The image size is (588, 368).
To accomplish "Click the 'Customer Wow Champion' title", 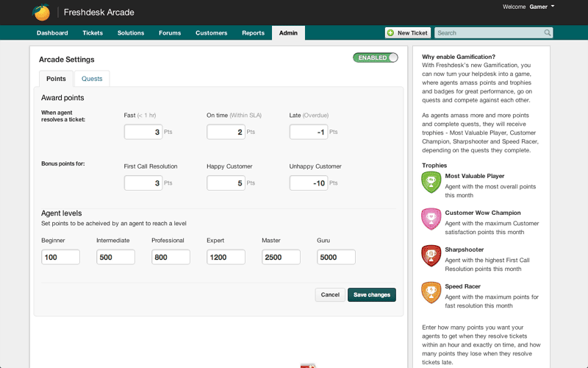I will pyautogui.click(x=483, y=213).
